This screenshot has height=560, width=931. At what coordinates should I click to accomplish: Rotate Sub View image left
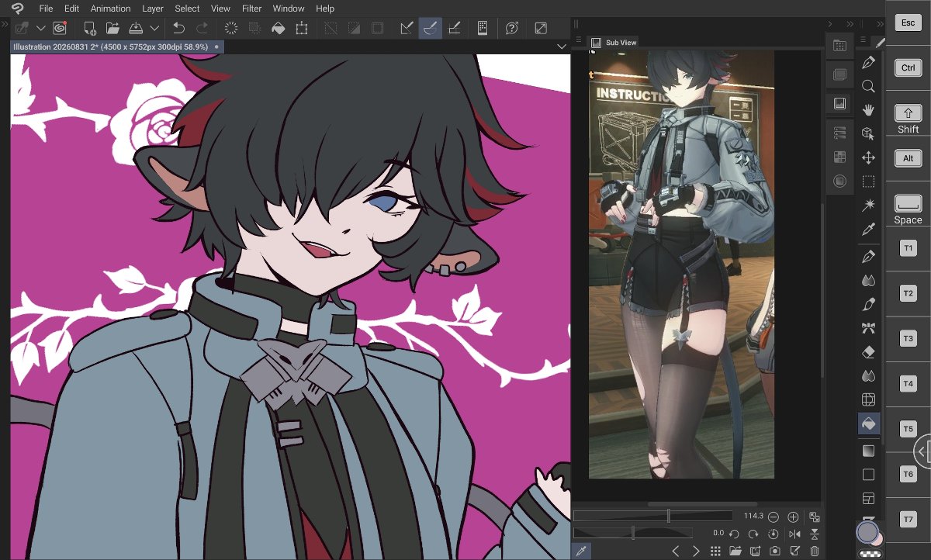click(x=734, y=534)
